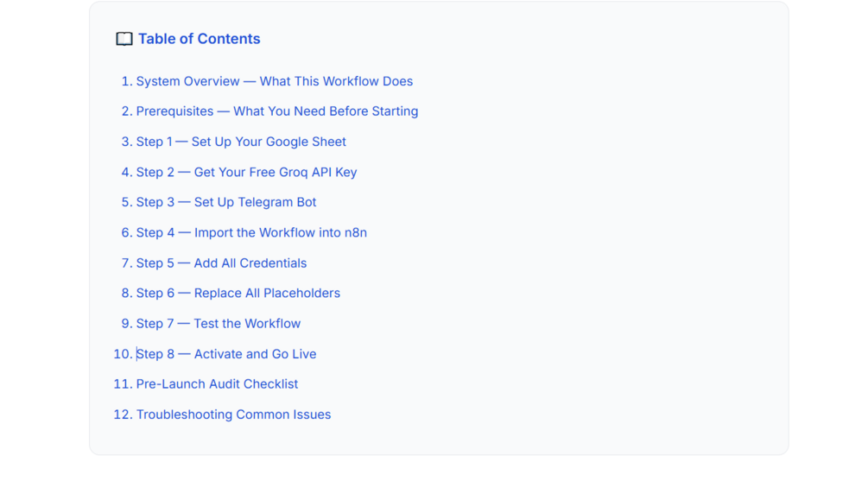Open Step 3 — Set Up Telegram Bot
The height and width of the screenshot is (481, 868).
click(x=226, y=202)
